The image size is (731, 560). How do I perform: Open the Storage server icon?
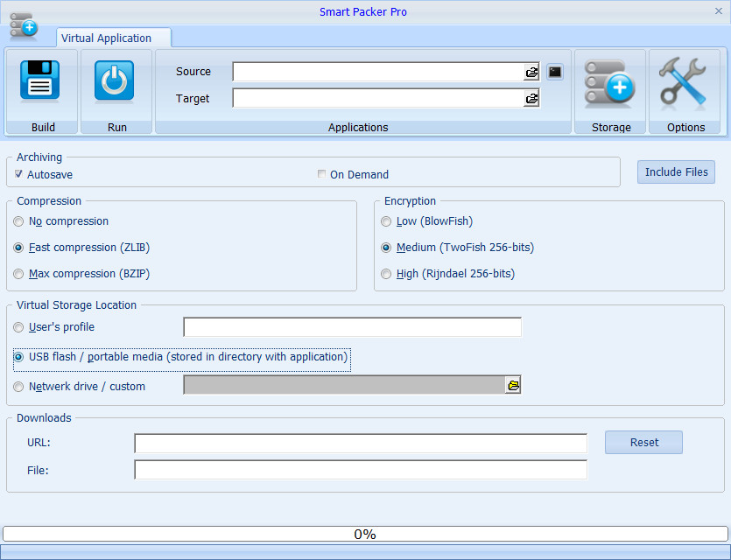pyautogui.click(x=610, y=84)
